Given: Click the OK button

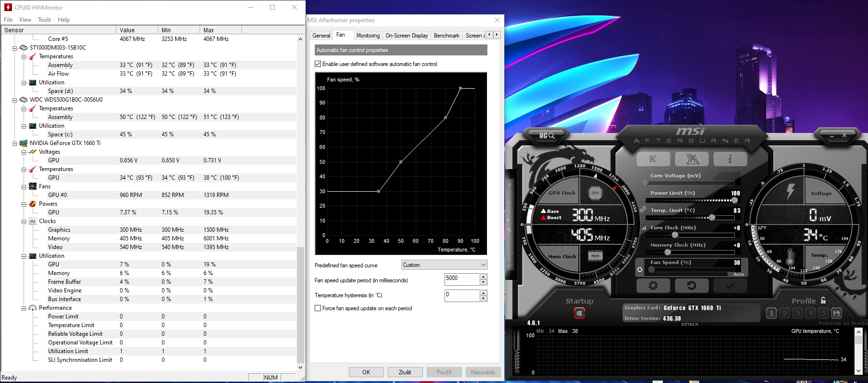Looking at the screenshot, I should coord(366,372).
